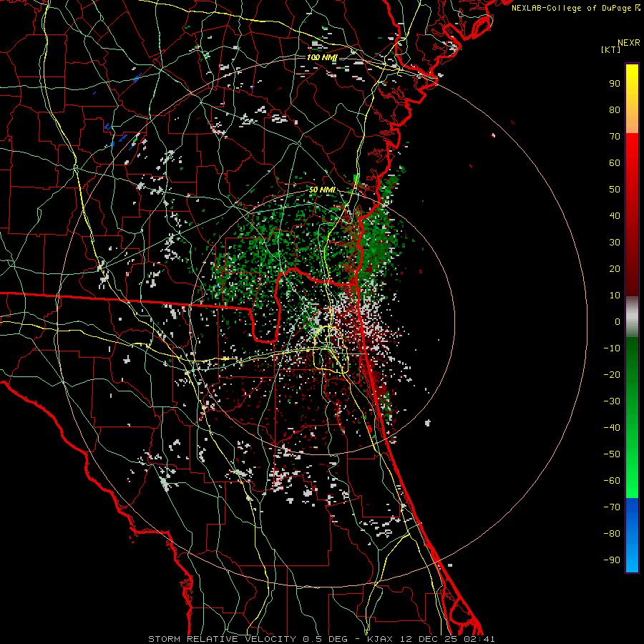Click the 0.5 DEG elevation text
Viewport: 644px width, 644px height.
point(326,639)
